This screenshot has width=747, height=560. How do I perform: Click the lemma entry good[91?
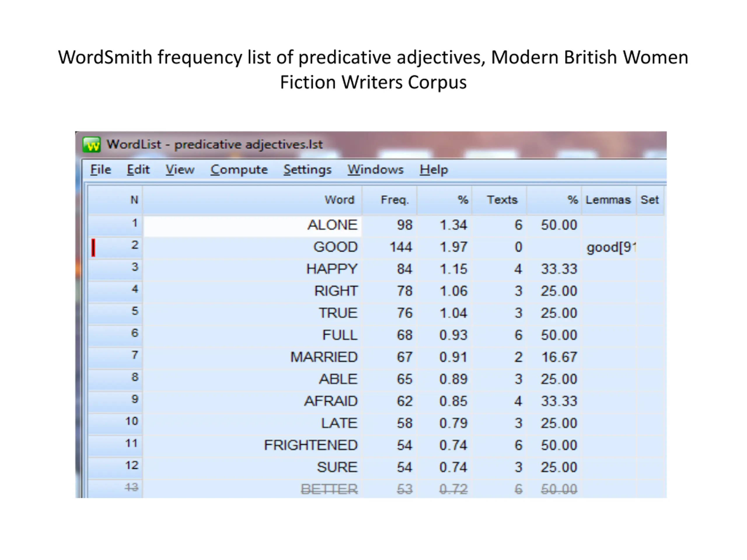coord(611,247)
